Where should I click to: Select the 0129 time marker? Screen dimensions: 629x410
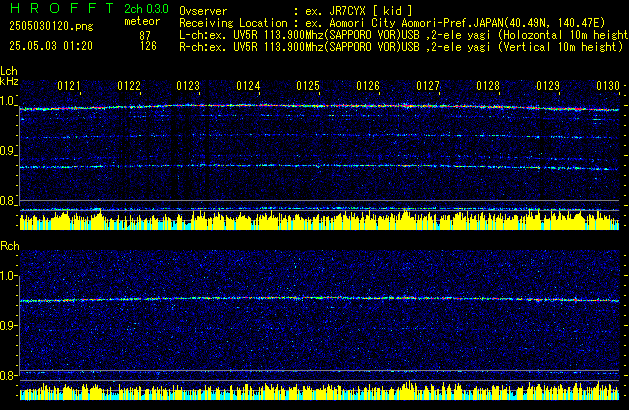coord(548,86)
